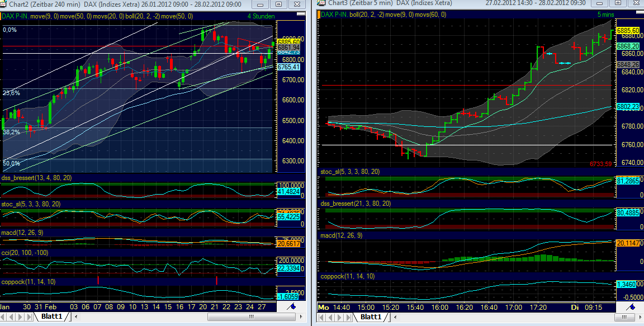The height and width of the screenshot is (326, 644).
Task: Toggle the orange marker beside DAX P-IN in Chart3
Action: (318, 15)
